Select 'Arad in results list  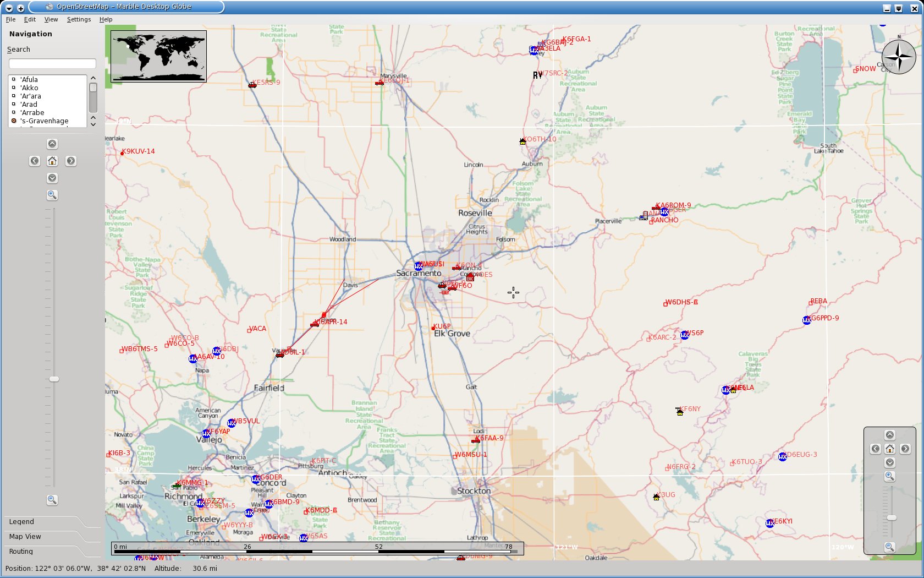point(47,104)
